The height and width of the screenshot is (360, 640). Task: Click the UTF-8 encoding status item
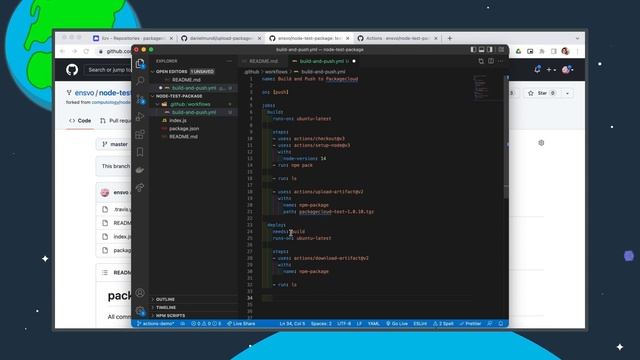pyautogui.click(x=344, y=324)
